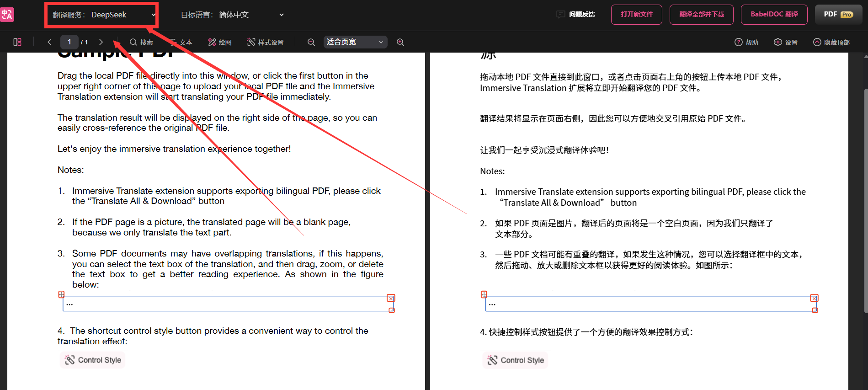Viewport: 868px width, 390px height.
Task: Open 样式设置 style settings
Action: (266, 42)
